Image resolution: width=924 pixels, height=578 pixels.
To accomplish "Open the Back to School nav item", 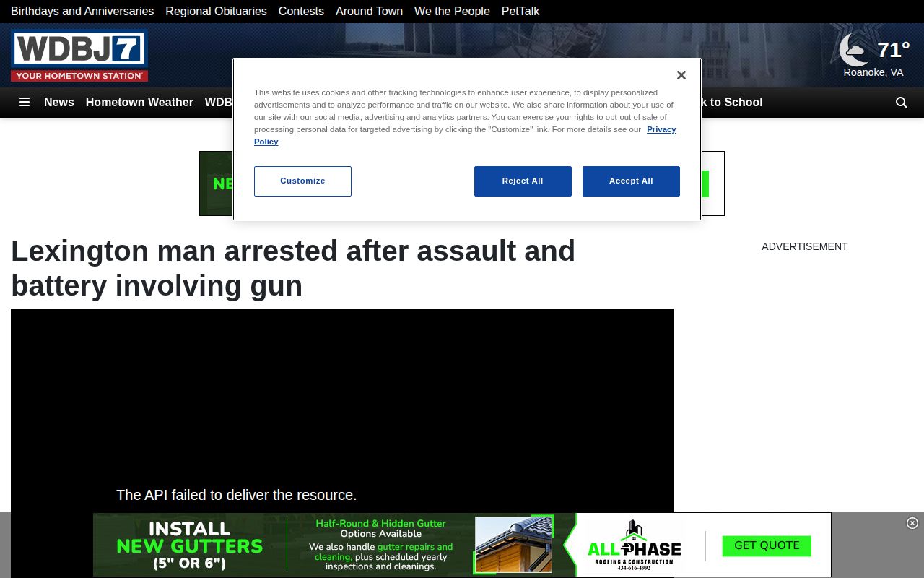I will [x=731, y=103].
